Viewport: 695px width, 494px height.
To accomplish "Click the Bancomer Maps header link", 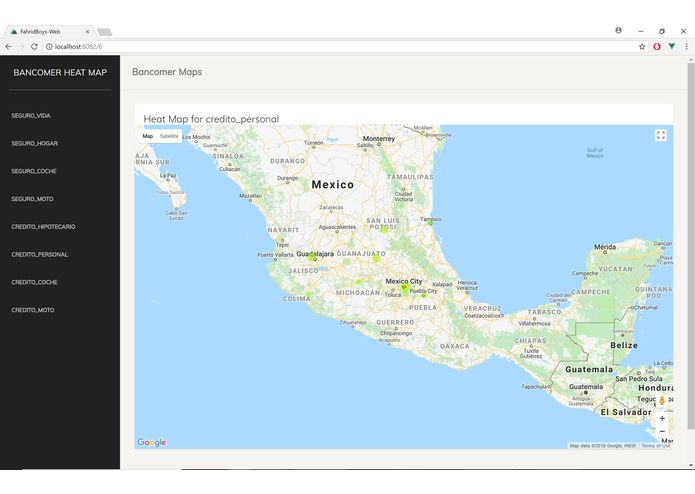I will tap(167, 72).
